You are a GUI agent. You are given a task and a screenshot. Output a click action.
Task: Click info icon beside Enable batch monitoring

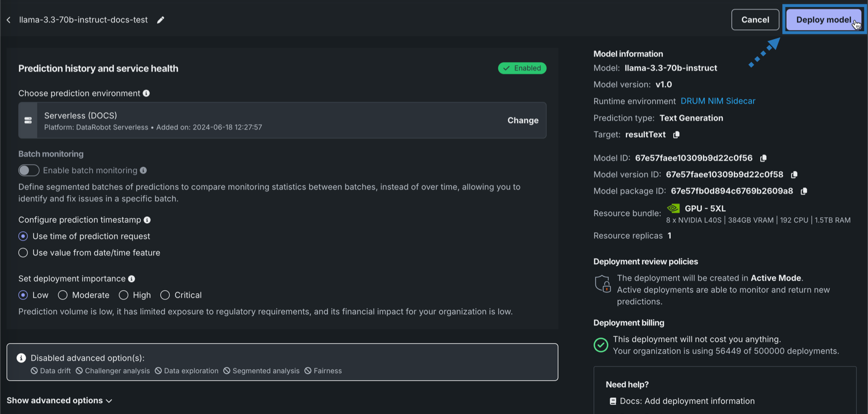click(143, 171)
